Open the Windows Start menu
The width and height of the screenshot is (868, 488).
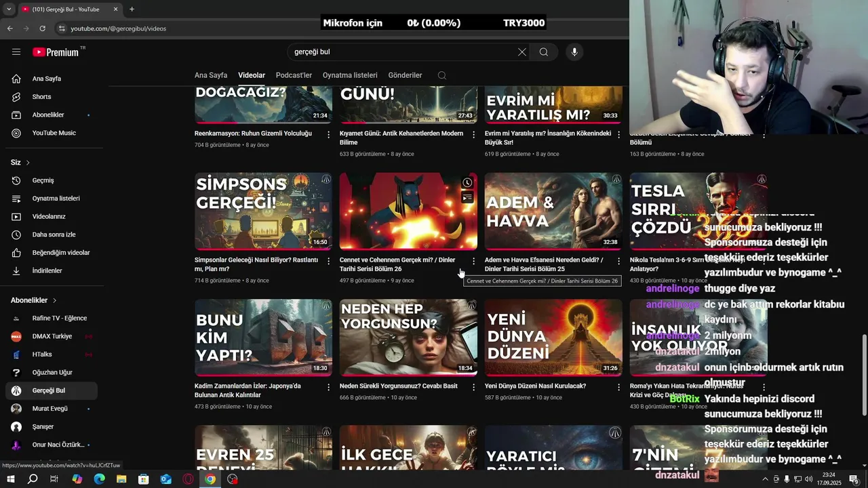pos(10,479)
